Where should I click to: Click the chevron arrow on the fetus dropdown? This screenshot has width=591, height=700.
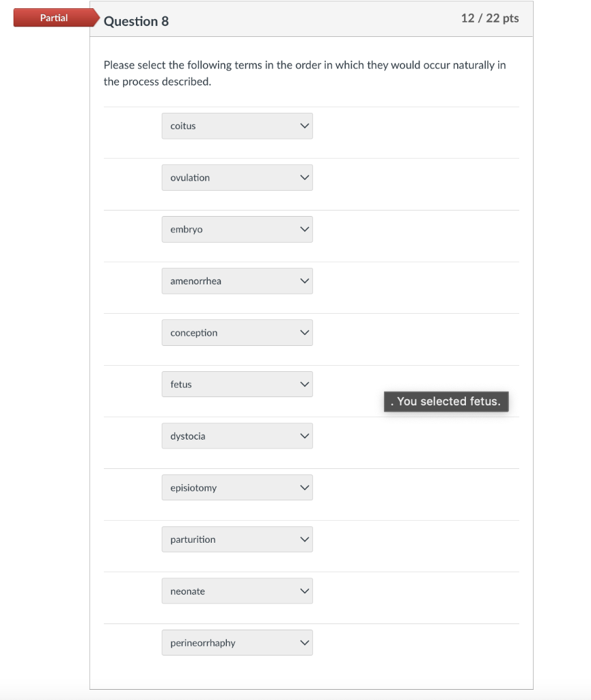305,385
